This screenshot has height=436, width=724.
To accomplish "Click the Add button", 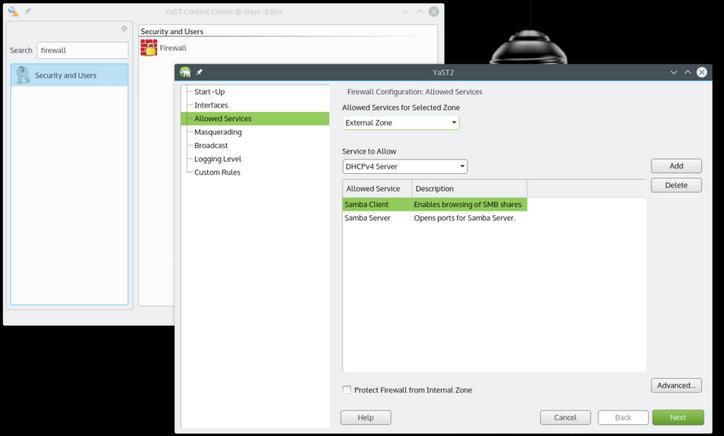I will 676,166.
